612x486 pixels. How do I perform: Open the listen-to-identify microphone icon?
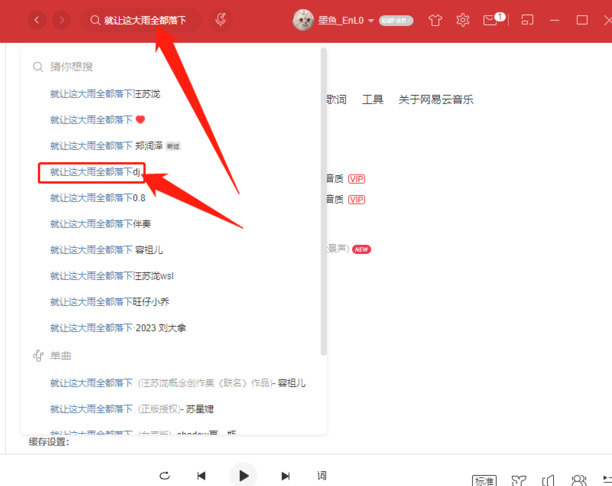click(x=221, y=20)
